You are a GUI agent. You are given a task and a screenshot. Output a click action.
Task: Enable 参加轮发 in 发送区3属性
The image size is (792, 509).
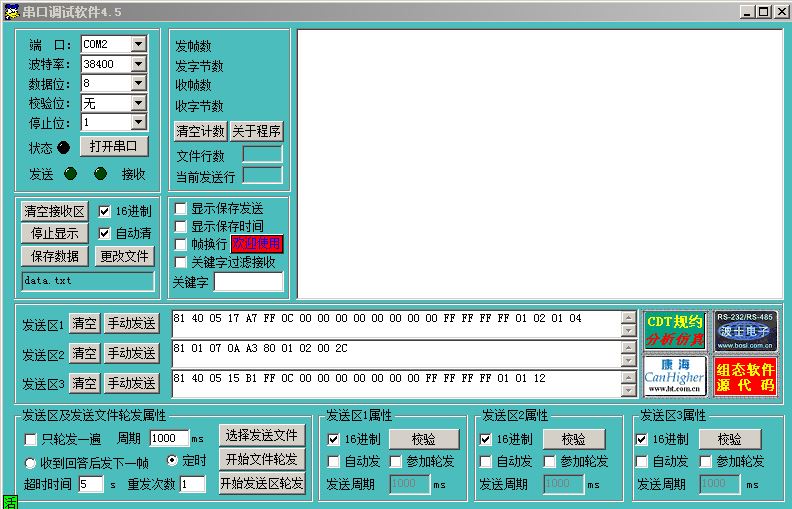point(706,462)
